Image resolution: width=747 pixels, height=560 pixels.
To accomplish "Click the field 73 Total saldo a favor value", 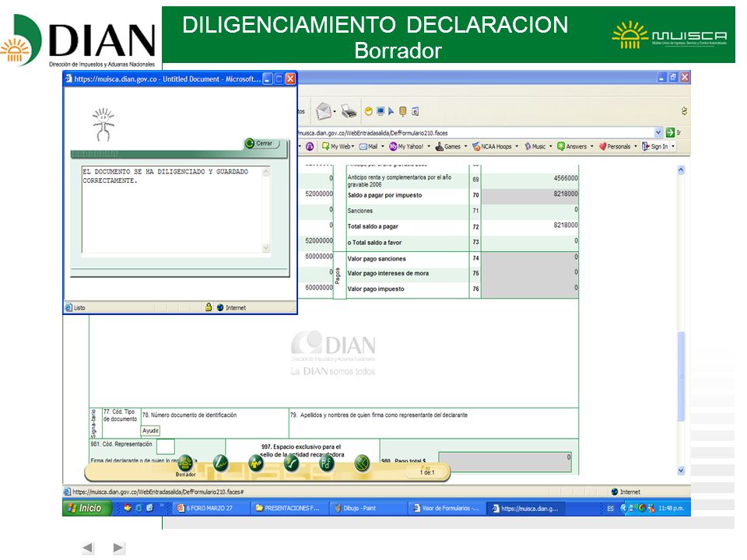I will (529, 242).
